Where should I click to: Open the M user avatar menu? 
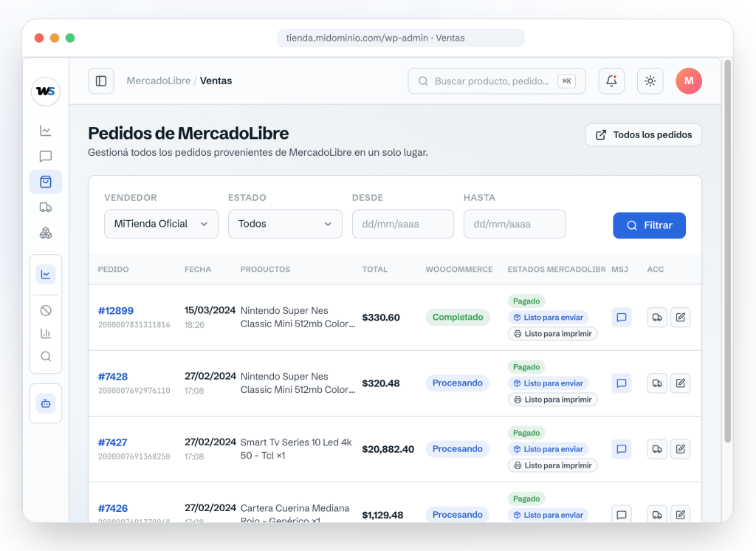pyautogui.click(x=689, y=81)
